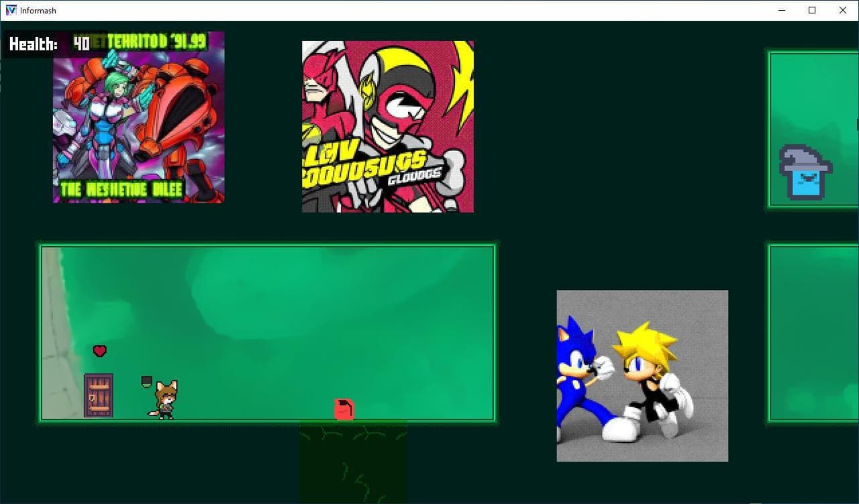Minimize the Informash window
859x504 pixels.
(782, 10)
